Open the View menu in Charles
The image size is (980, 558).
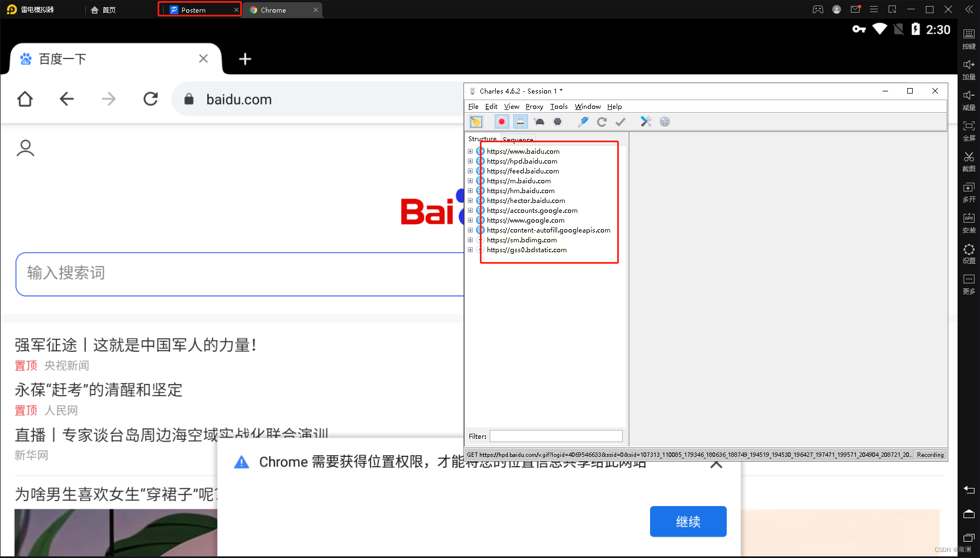[512, 107]
